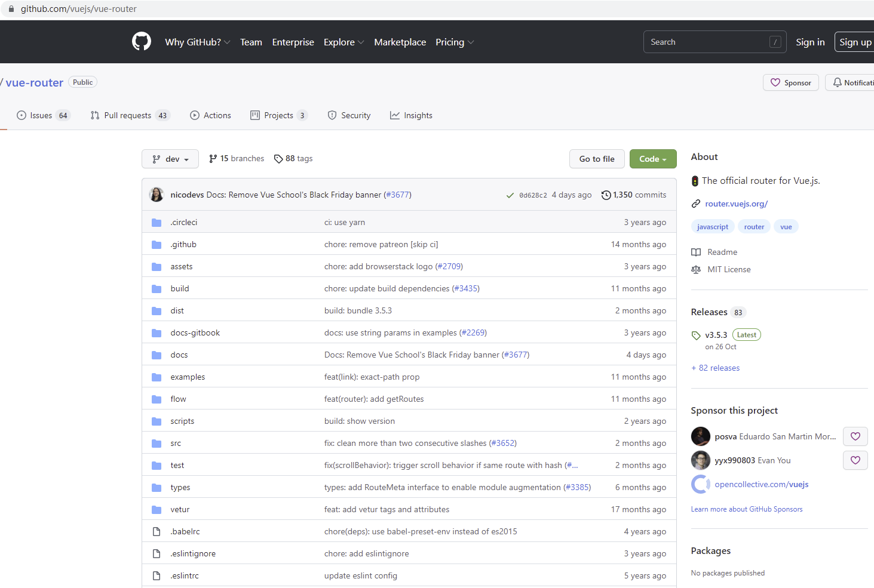Expand the green Code dropdown
Image resolution: width=874 pixels, height=588 pixels.
pos(653,159)
